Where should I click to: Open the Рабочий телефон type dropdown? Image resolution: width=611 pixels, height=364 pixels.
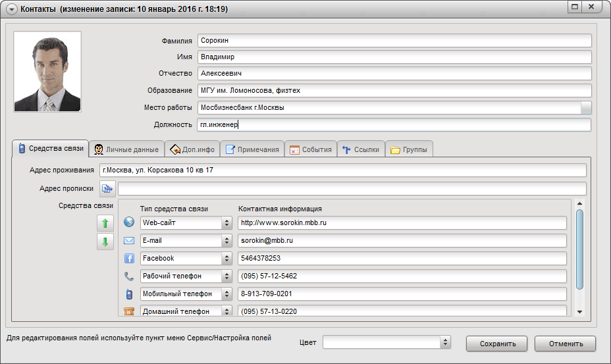coord(226,276)
